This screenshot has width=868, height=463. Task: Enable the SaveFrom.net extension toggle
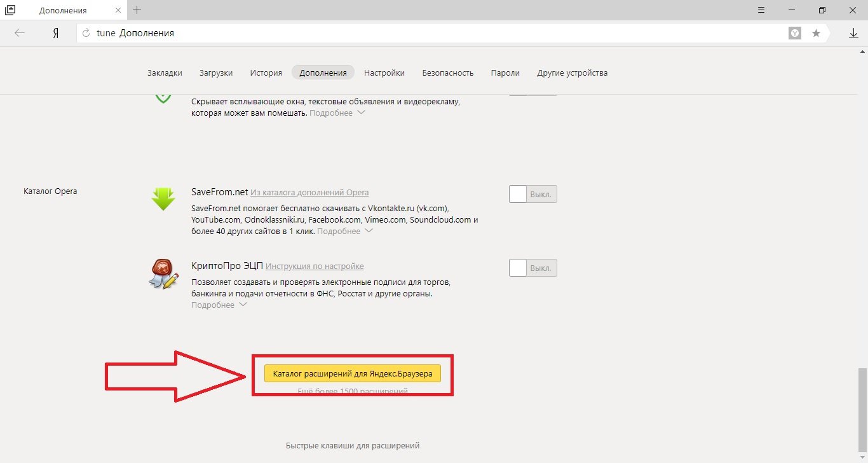pyautogui.click(x=533, y=194)
